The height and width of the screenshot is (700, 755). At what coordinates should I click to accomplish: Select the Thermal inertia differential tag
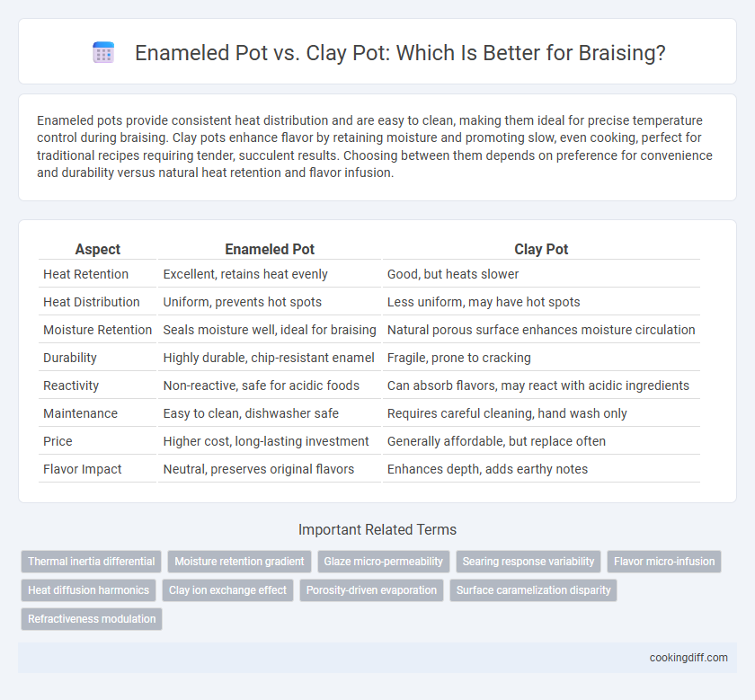click(91, 562)
